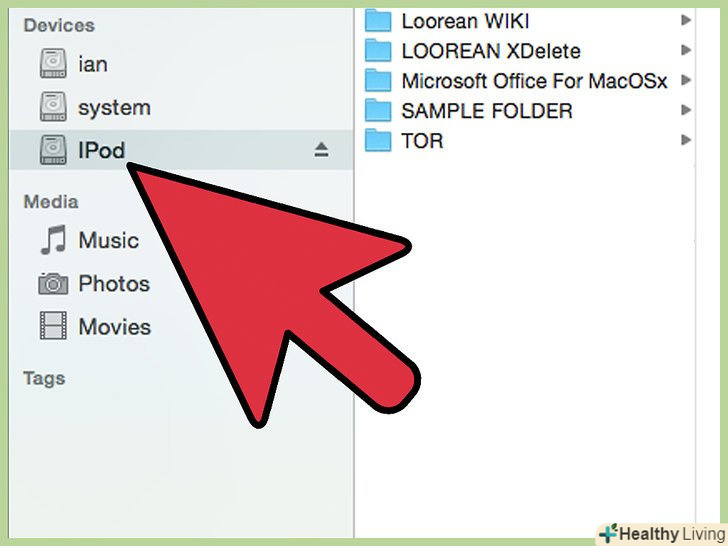Click the system drive icon

point(53,107)
